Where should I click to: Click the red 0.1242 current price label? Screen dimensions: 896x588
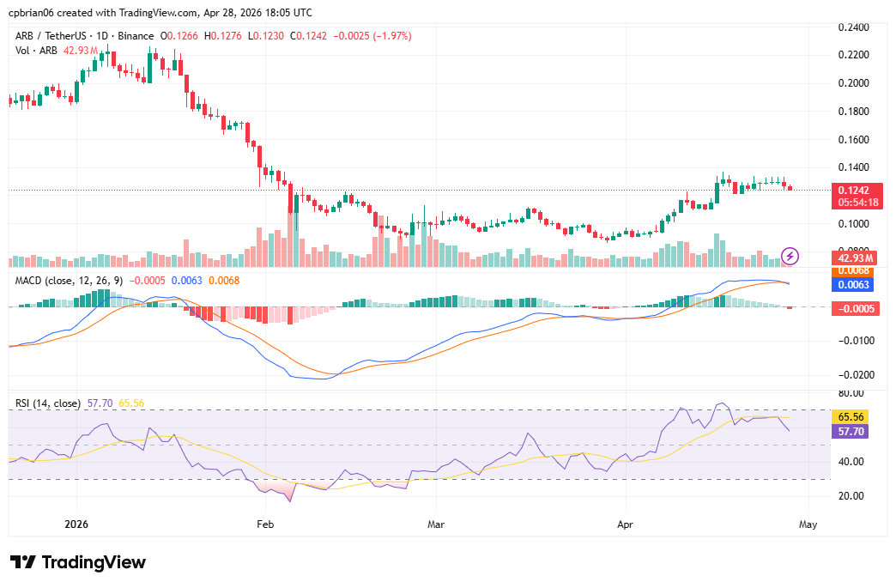click(x=855, y=190)
